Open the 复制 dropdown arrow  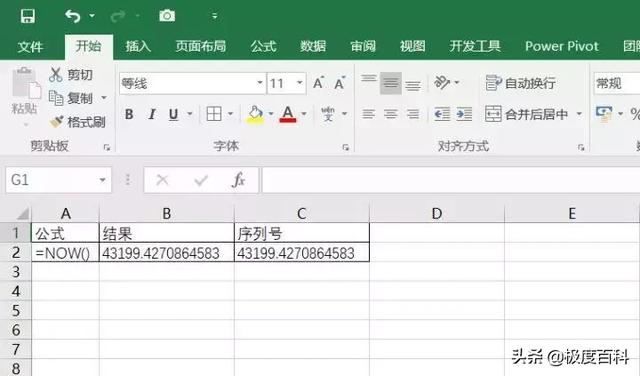point(104,98)
